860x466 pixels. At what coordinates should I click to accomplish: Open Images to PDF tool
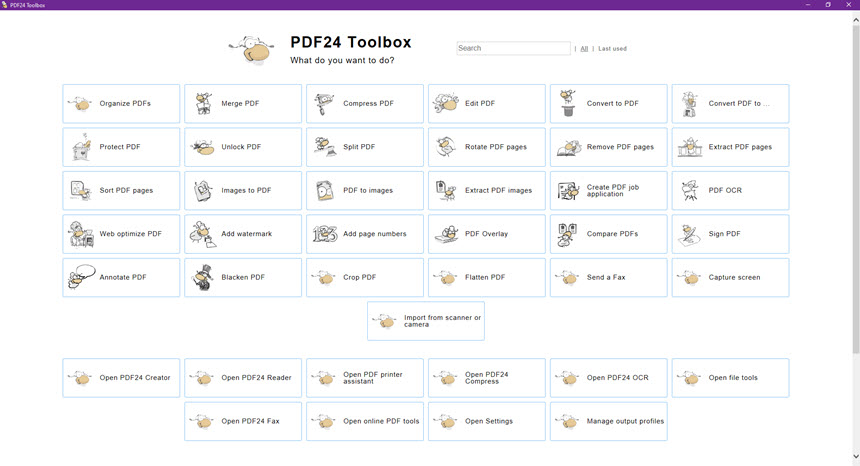coord(243,190)
